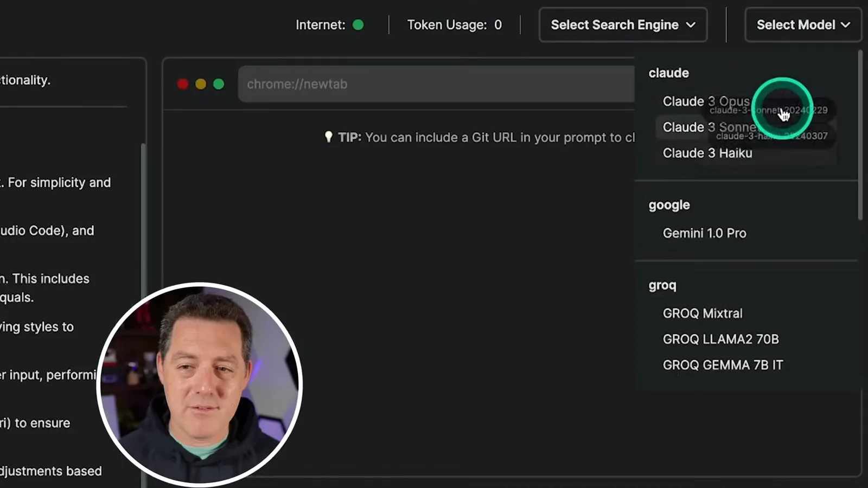
Task: Select the Gemini 1.0 Pro model
Action: coord(704,233)
